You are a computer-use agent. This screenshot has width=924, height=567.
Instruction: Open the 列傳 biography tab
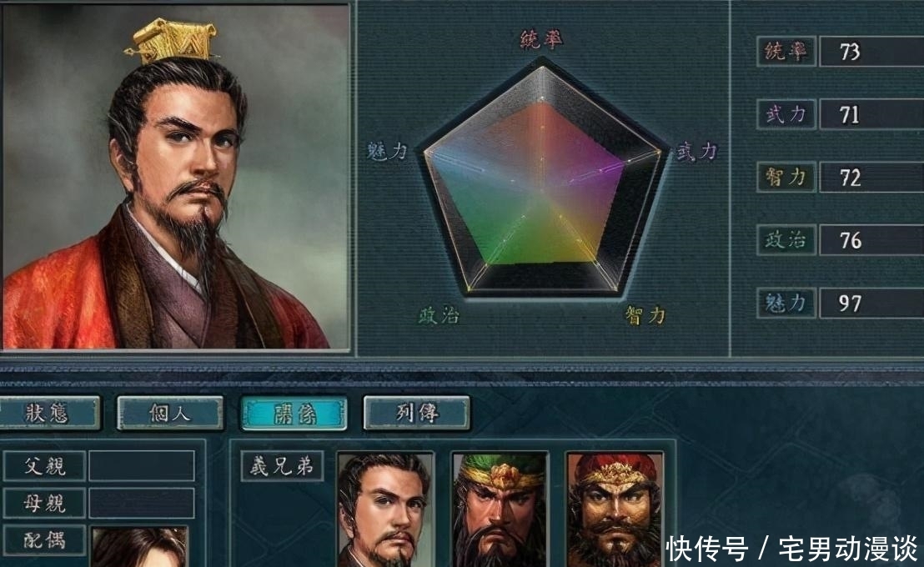417,413
